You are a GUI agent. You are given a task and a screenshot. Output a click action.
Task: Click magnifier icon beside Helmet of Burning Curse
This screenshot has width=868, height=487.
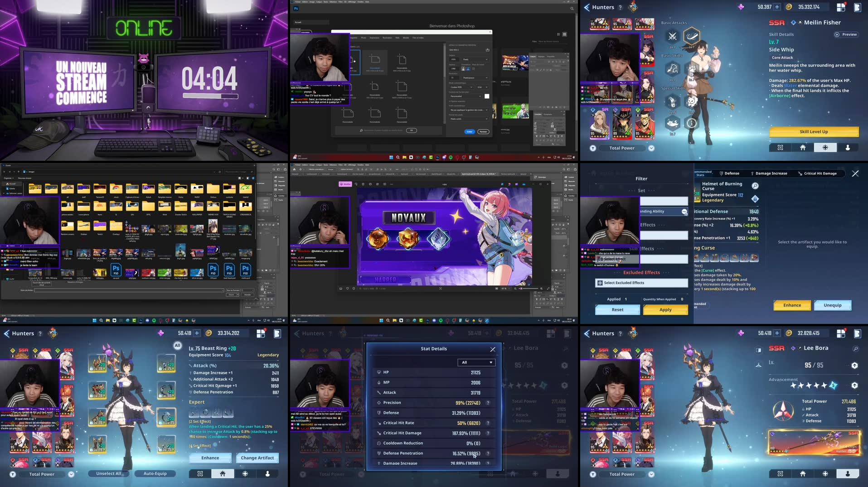click(755, 186)
